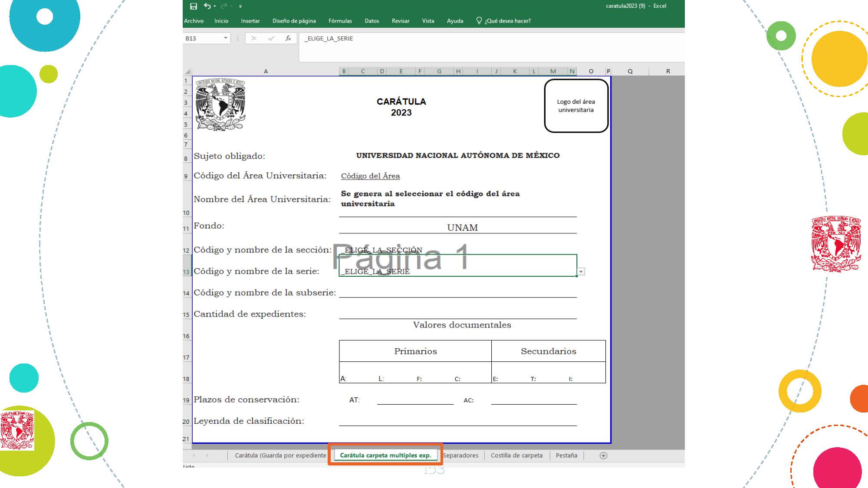The image size is (868, 488).
Task: Click the 'Logo del área universitaria' box
Action: pos(576,106)
